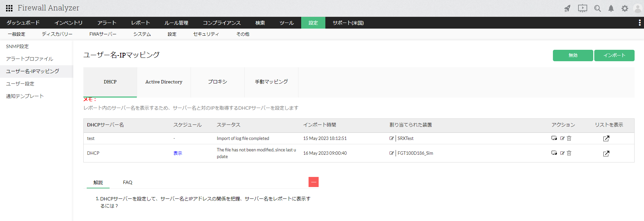Open the apps grid beside Firewall Analyzer

pyautogui.click(x=9, y=8)
